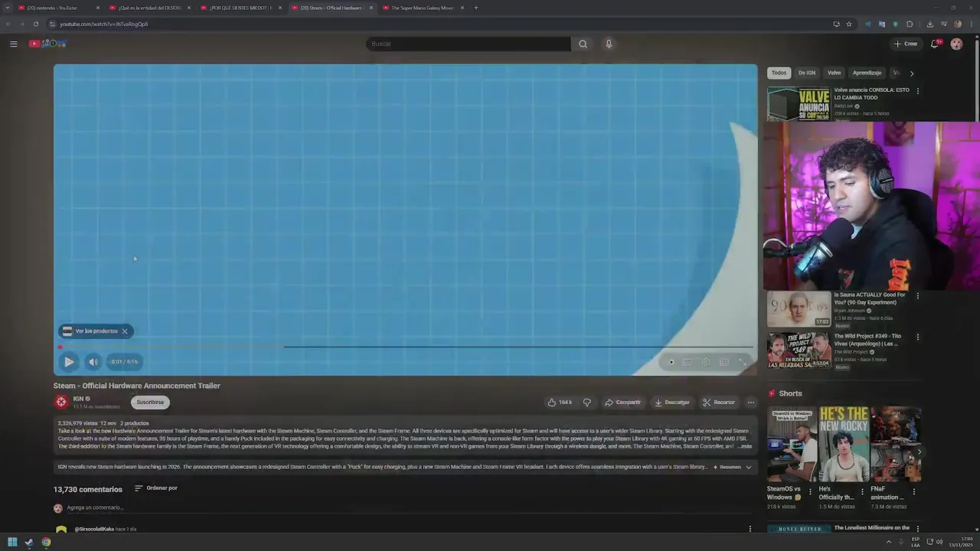Open The Wild Project #349 thumbnail
The image size is (980, 551).
799,350
